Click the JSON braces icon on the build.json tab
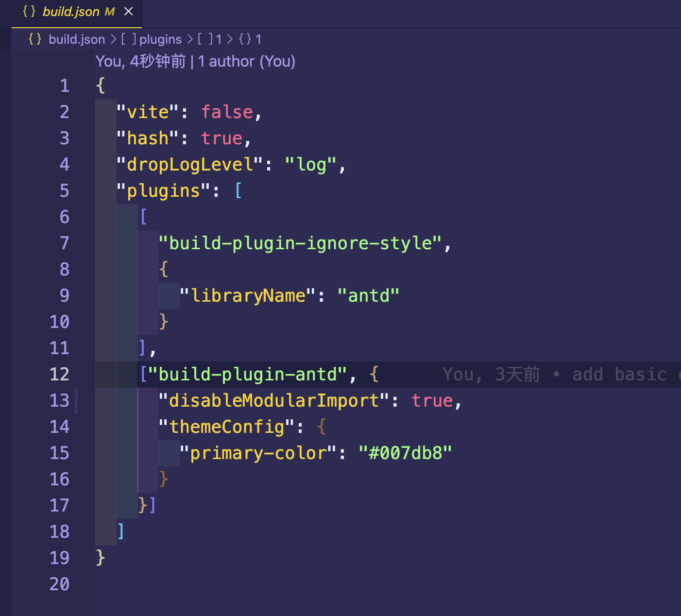 (30, 12)
